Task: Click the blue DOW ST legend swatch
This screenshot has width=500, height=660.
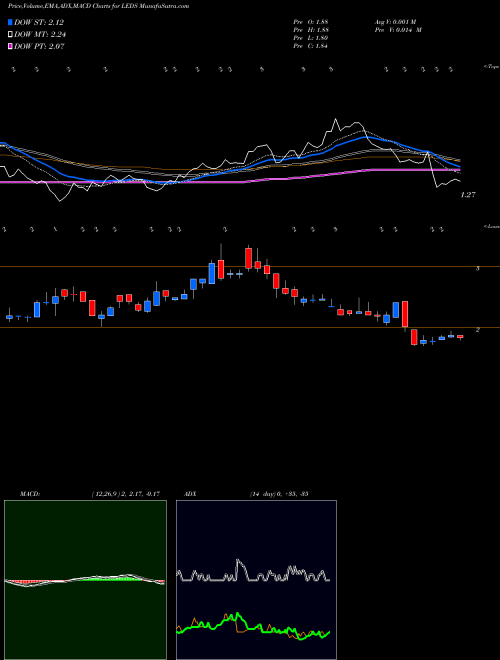Action: coord(11,23)
